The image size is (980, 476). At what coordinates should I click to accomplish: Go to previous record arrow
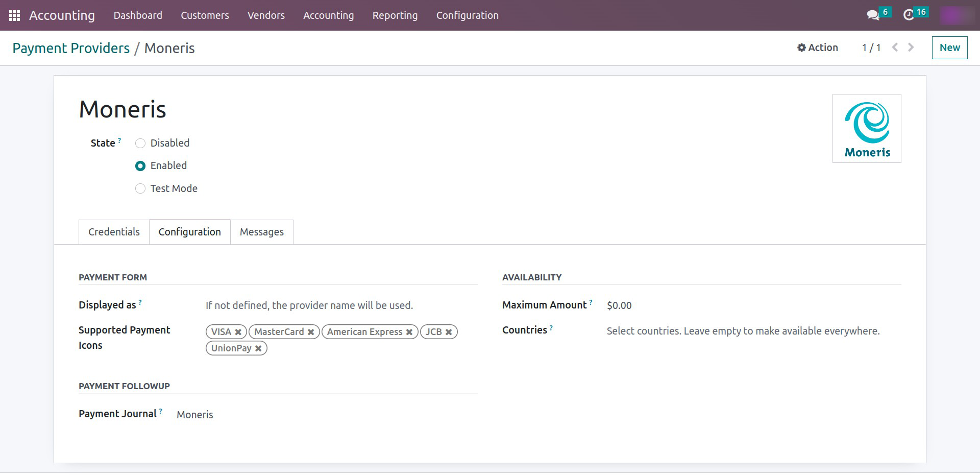pos(895,47)
